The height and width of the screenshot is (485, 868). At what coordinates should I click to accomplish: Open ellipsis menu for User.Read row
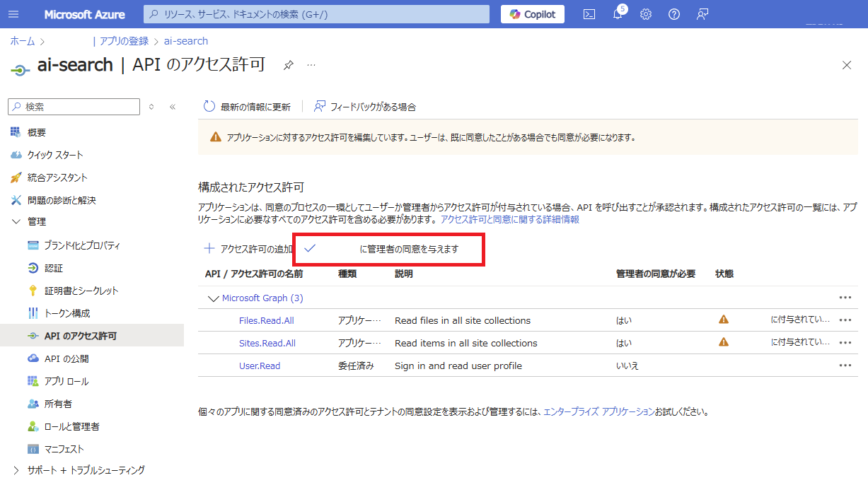845,366
